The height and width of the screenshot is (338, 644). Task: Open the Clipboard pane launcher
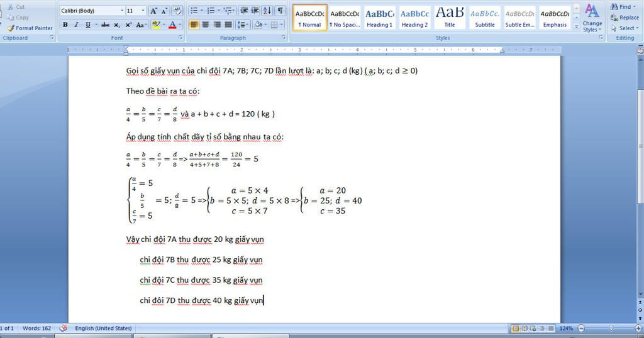52,38
